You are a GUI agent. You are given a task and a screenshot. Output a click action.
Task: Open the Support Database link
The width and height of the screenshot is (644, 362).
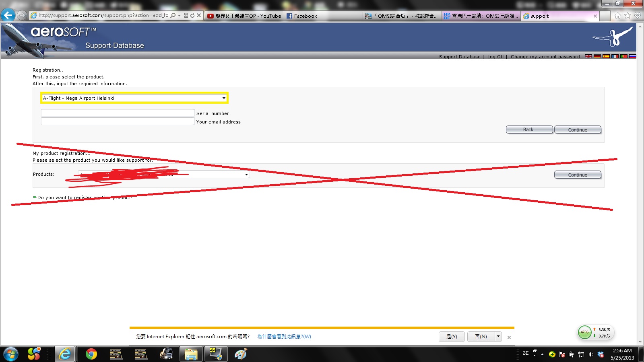(x=460, y=57)
